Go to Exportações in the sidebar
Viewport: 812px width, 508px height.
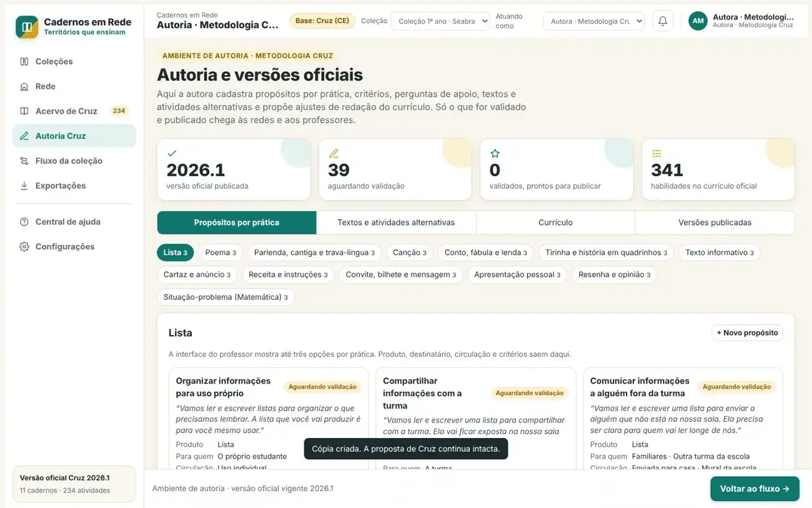(74, 186)
